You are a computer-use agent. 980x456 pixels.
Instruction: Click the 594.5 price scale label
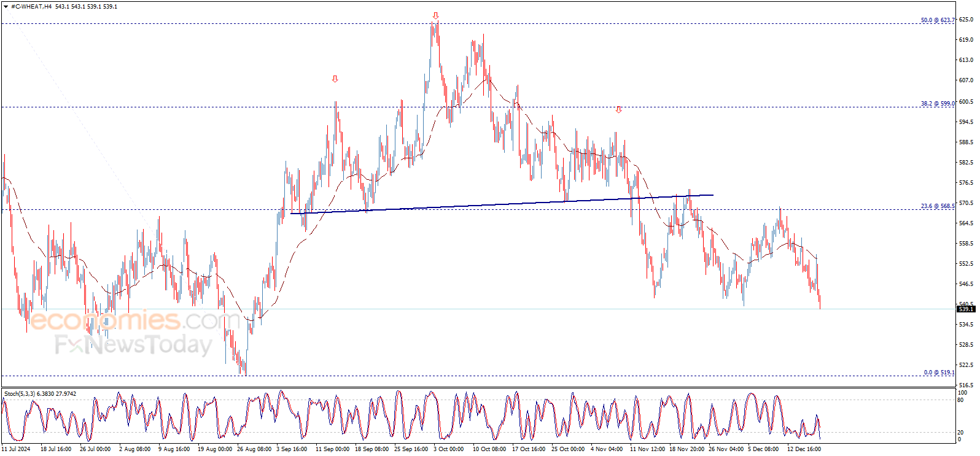966,122
